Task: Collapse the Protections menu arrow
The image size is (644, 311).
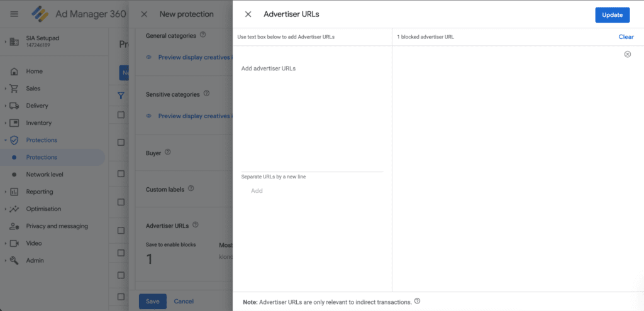Action: click(5, 140)
